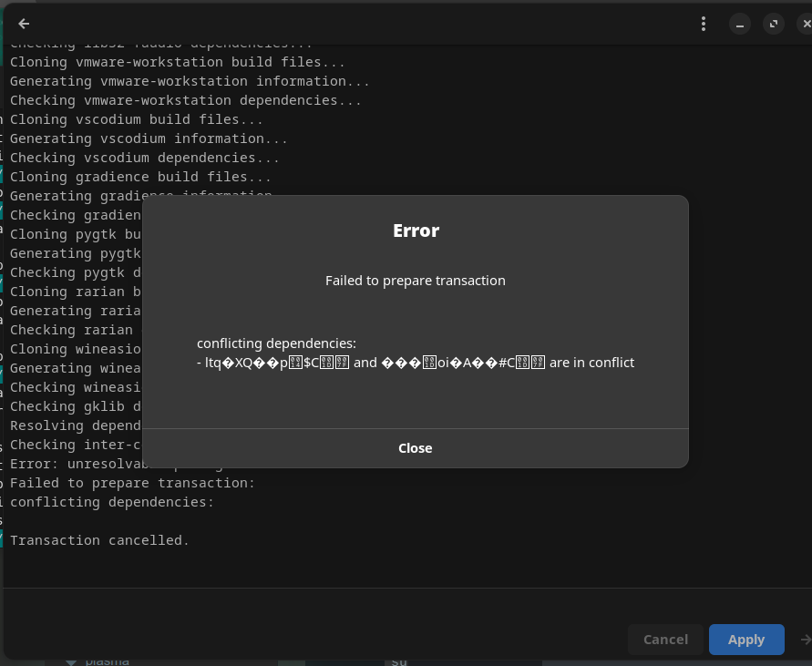Click 'Cloning vmware-workstation build files' log line
This screenshot has width=812, height=666.
tap(177, 62)
